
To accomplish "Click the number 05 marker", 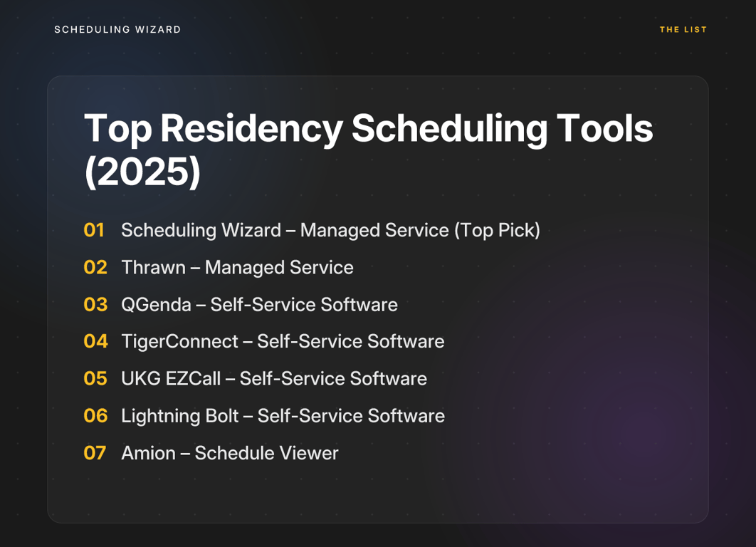I will (95, 378).
